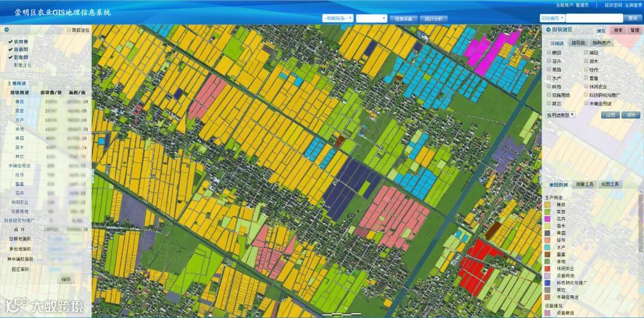Open the 田块编号 search-type dropdown
The image size is (644, 318).
552,18
